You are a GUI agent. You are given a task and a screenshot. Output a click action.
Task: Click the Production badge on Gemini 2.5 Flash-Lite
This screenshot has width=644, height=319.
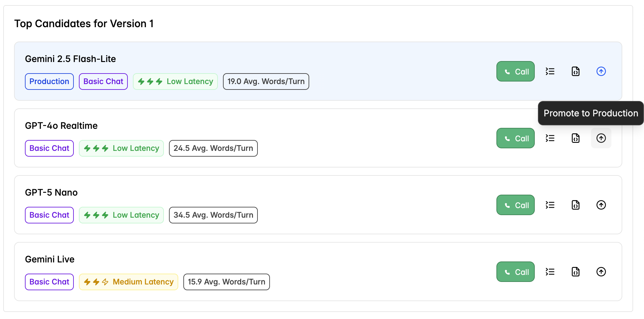[49, 82]
